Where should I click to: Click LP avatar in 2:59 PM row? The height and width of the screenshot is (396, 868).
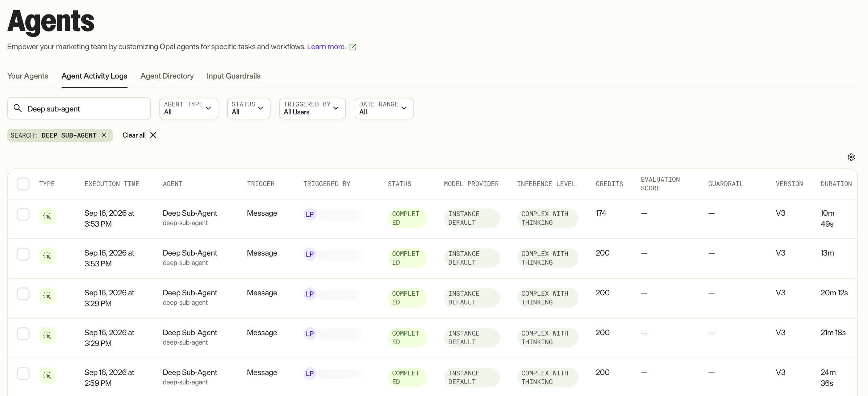310,374
